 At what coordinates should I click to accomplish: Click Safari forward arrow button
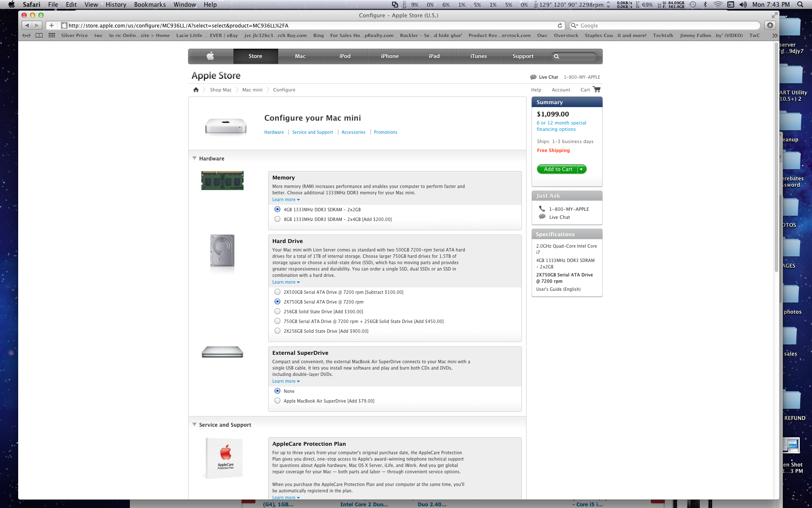pyautogui.click(x=37, y=25)
